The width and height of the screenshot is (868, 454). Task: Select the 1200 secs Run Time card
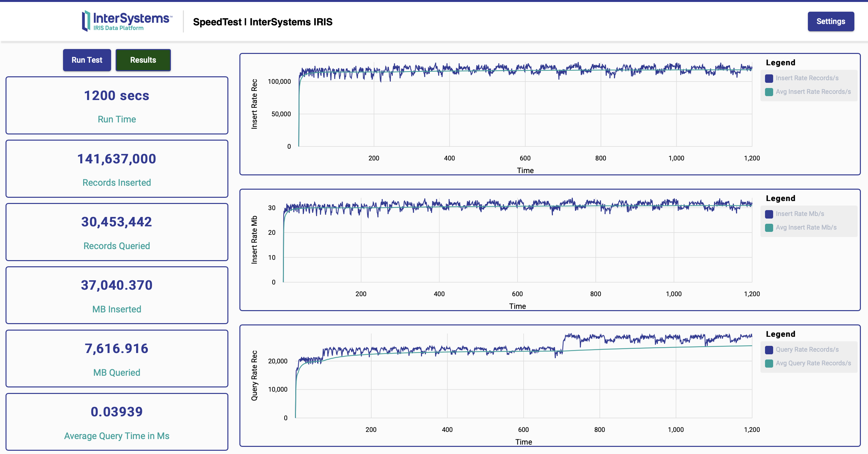click(x=117, y=106)
